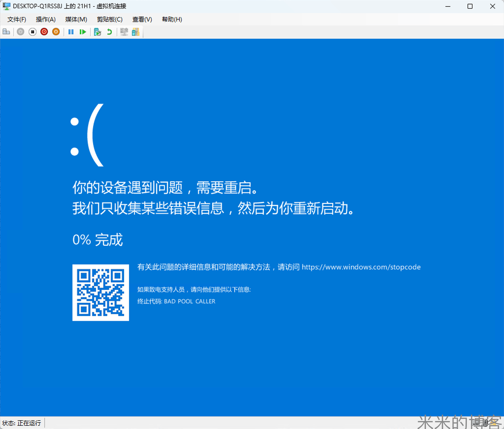Open the 查看 menu
Viewport: 504px width, 429px height.
142,19
